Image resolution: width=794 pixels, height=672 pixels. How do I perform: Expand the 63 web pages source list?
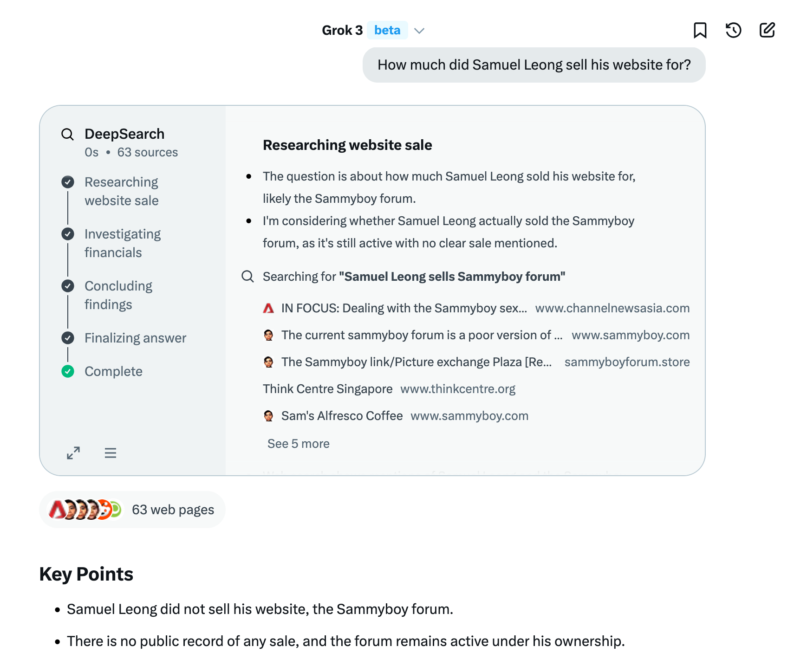pyautogui.click(x=132, y=510)
